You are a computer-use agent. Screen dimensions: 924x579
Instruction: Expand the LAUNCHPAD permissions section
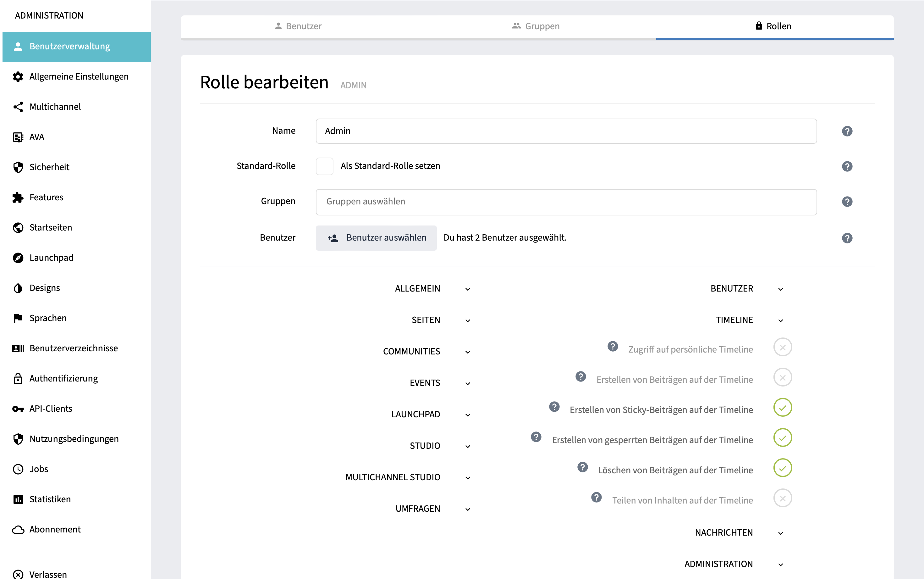468,415
